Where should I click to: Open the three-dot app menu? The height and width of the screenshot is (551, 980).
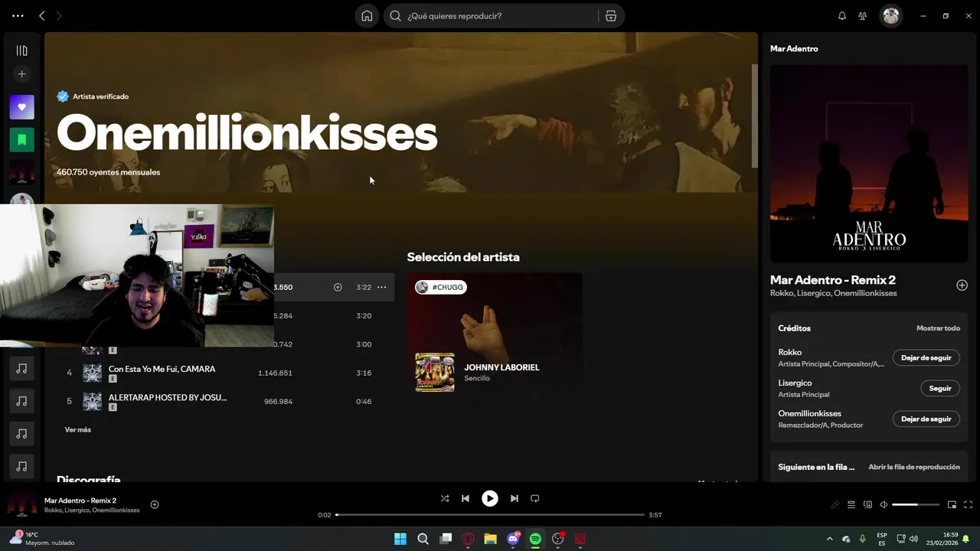(x=18, y=15)
